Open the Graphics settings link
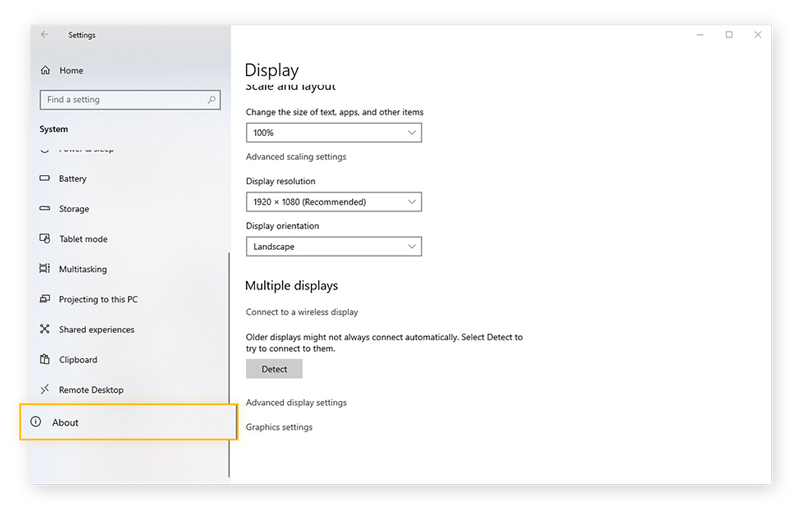Image resolution: width=800 pixels, height=513 pixels. (x=279, y=427)
